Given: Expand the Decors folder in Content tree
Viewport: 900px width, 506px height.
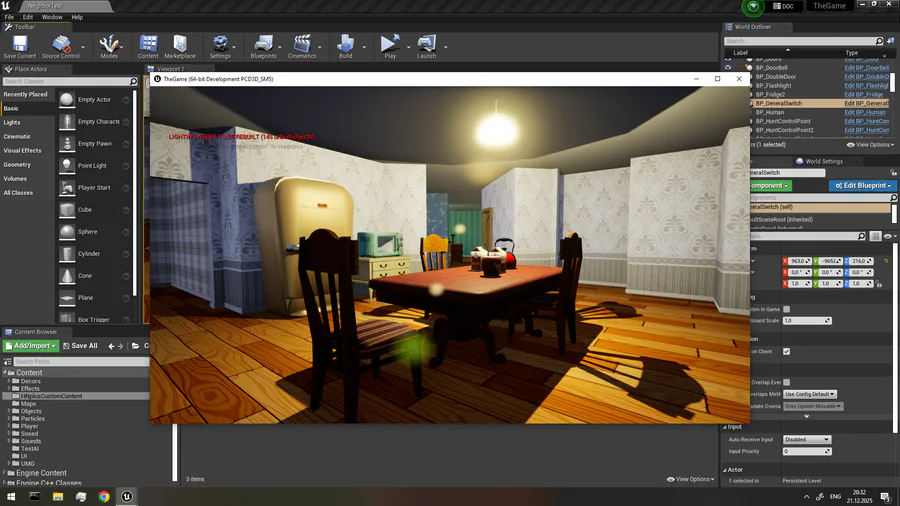Looking at the screenshot, I should coord(9,381).
